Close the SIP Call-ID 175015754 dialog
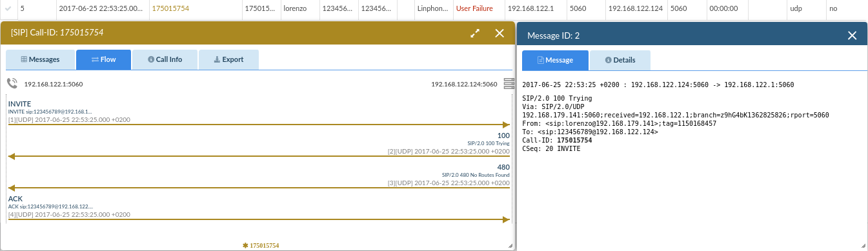Screen dimensions: 868x251 500,33
